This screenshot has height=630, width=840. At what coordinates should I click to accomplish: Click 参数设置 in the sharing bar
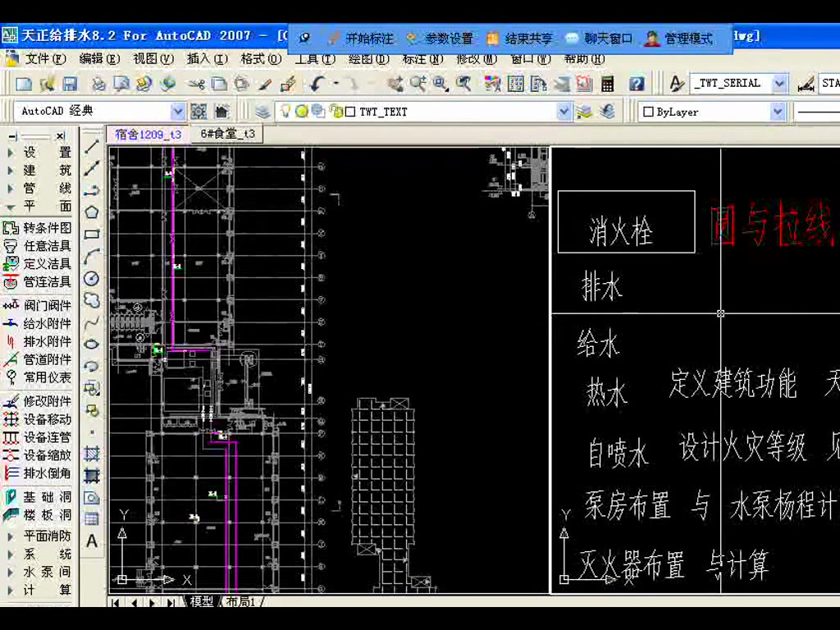coord(441,39)
